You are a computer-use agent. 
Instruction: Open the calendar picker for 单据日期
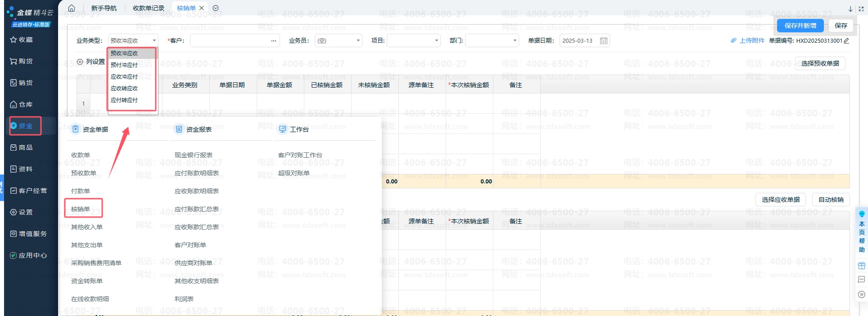click(x=604, y=41)
